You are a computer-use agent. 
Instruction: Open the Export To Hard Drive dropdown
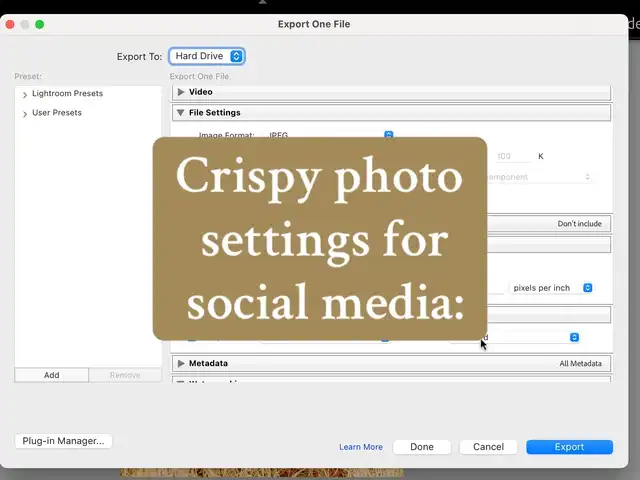click(x=206, y=57)
